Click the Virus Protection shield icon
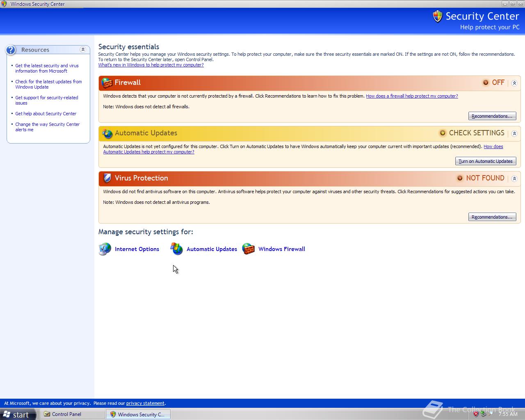The image size is (525, 420). [x=107, y=178]
